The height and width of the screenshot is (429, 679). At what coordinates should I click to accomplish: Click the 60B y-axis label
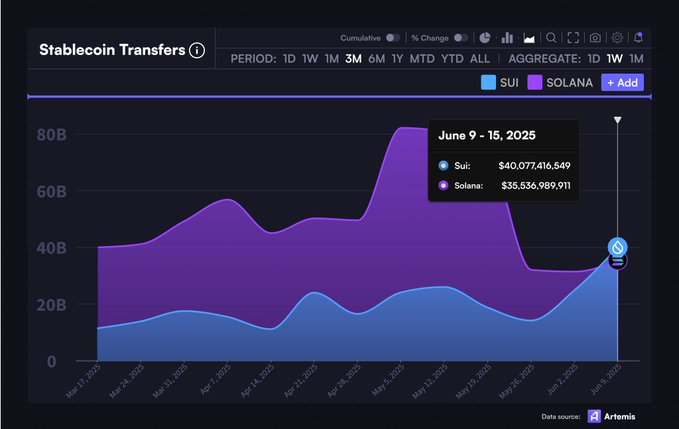(52, 191)
